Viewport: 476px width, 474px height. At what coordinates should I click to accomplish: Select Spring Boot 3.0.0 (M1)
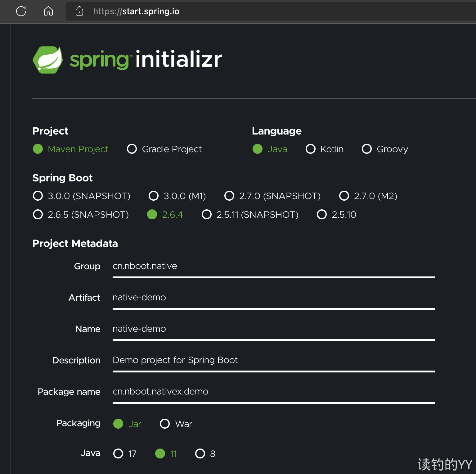click(177, 196)
